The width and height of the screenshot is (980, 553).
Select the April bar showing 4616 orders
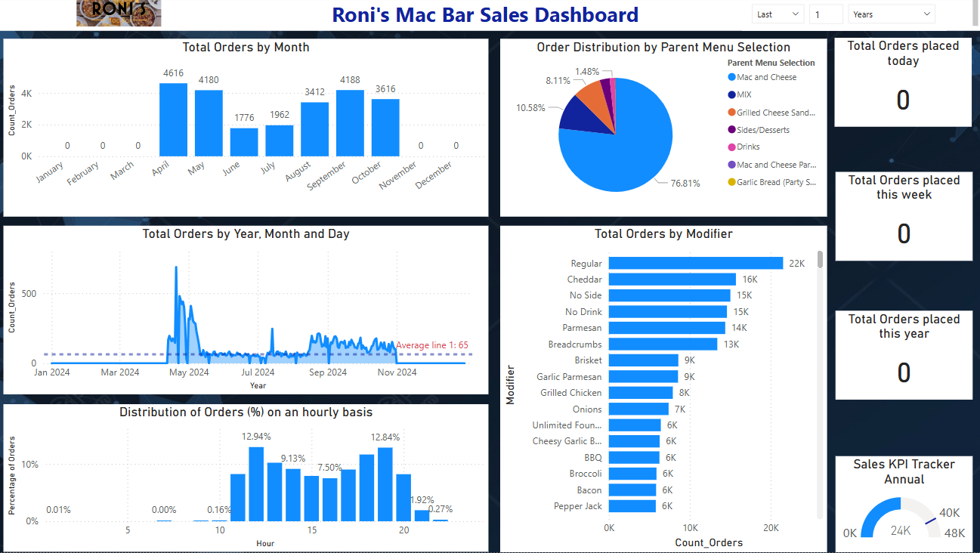[173, 119]
